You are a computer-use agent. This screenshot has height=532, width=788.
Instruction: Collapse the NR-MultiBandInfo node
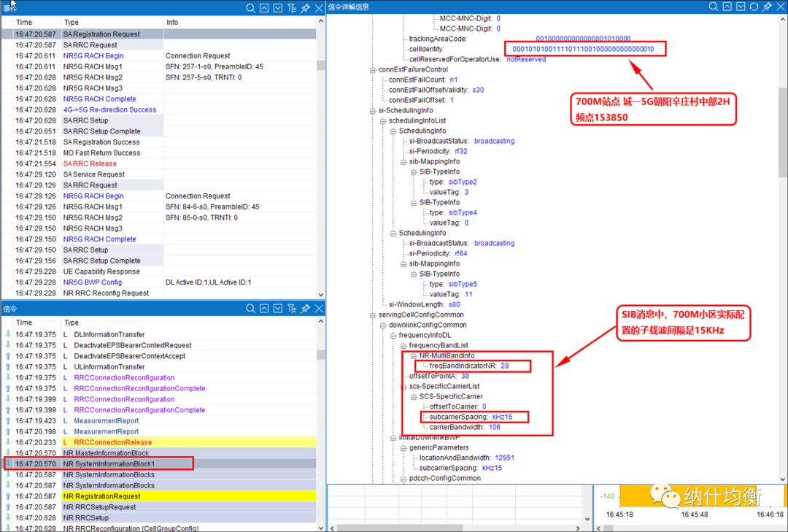[414, 356]
